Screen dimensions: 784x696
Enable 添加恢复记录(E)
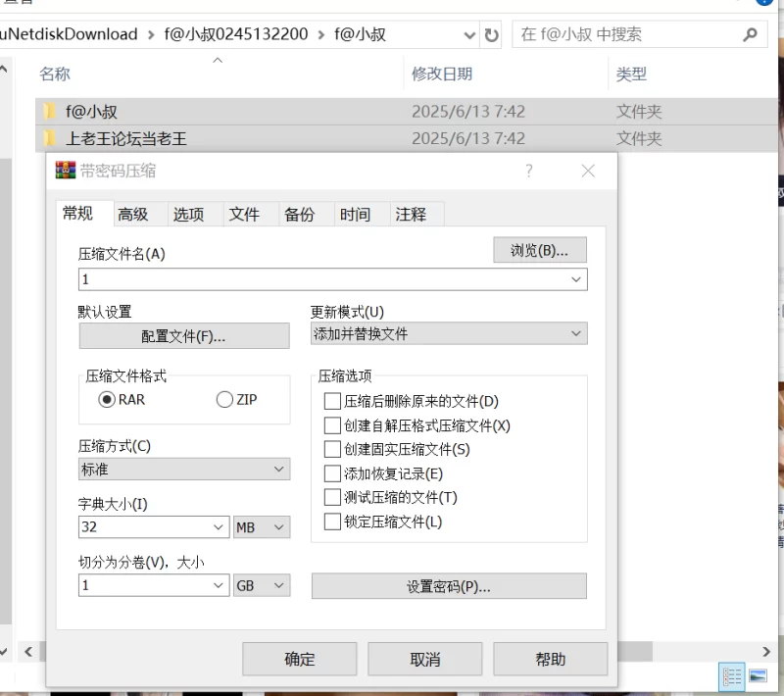pyautogui.click(x=332, y=473)
